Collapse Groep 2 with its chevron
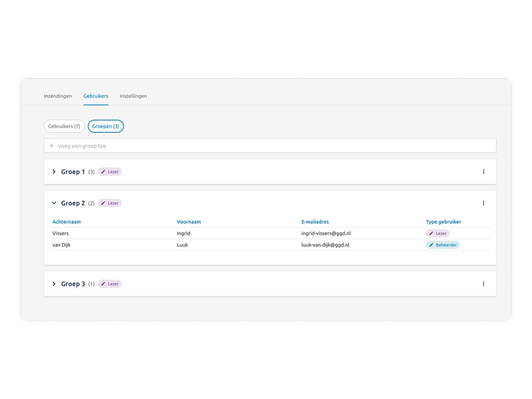 (54, 203)
